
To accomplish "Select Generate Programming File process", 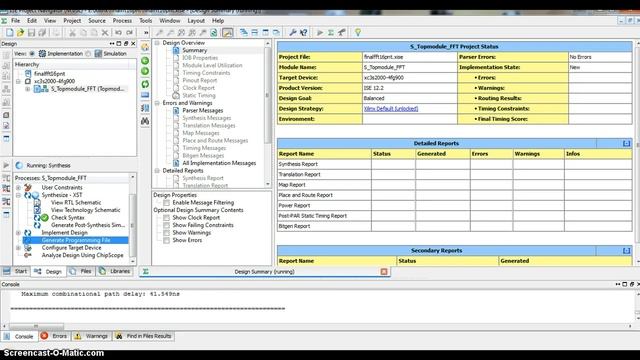I will 76,240.
